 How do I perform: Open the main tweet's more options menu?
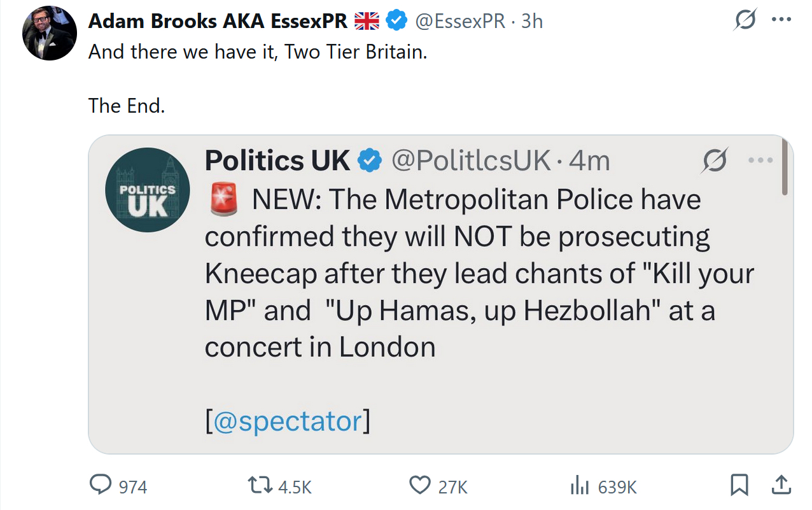(x=780, y=20)
